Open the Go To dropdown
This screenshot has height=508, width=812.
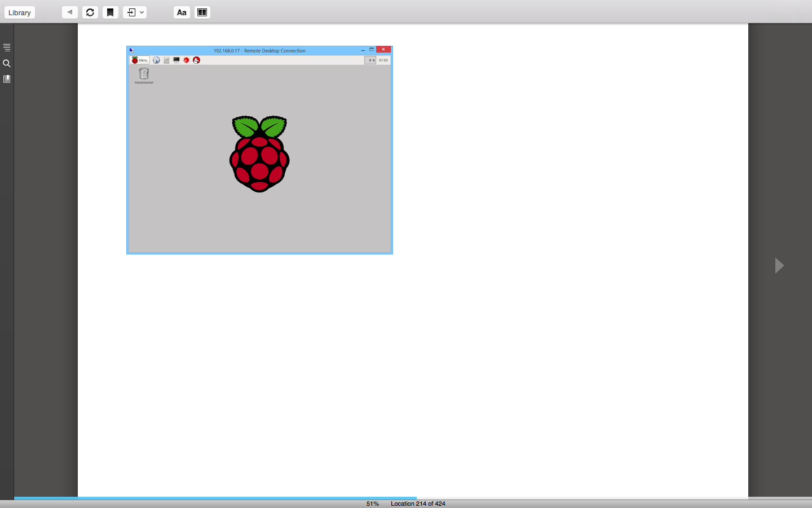click(x=135, y=12)
